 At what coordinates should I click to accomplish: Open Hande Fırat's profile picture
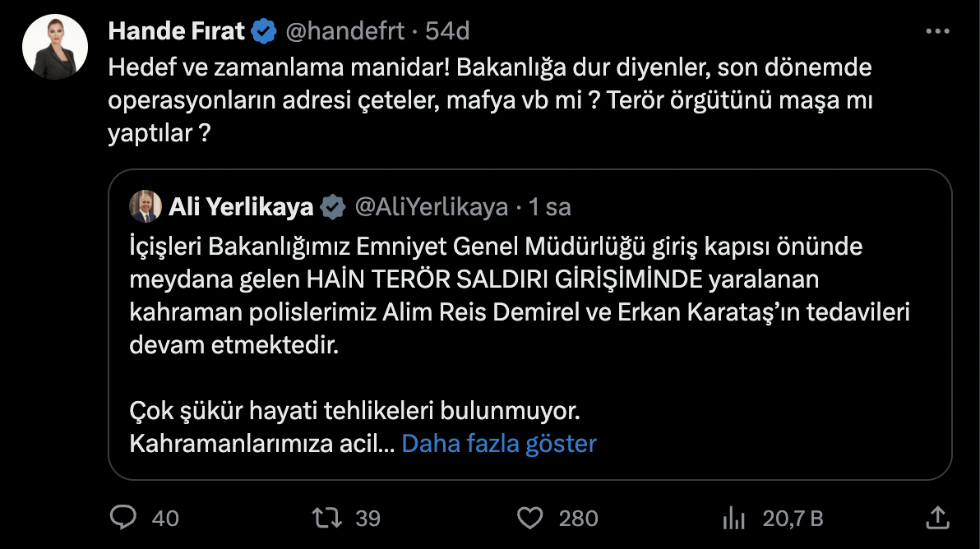click(56, 47)
